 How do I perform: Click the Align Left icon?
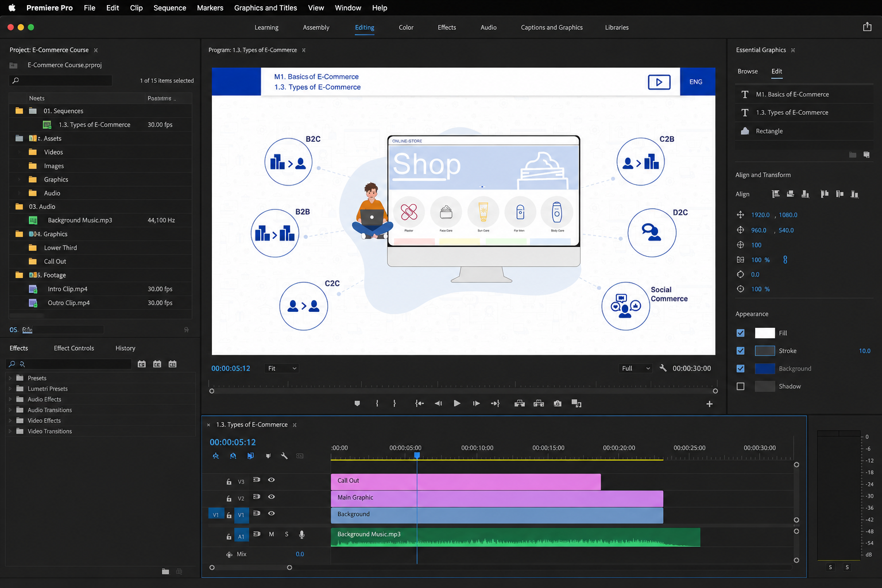click(776, 194)
